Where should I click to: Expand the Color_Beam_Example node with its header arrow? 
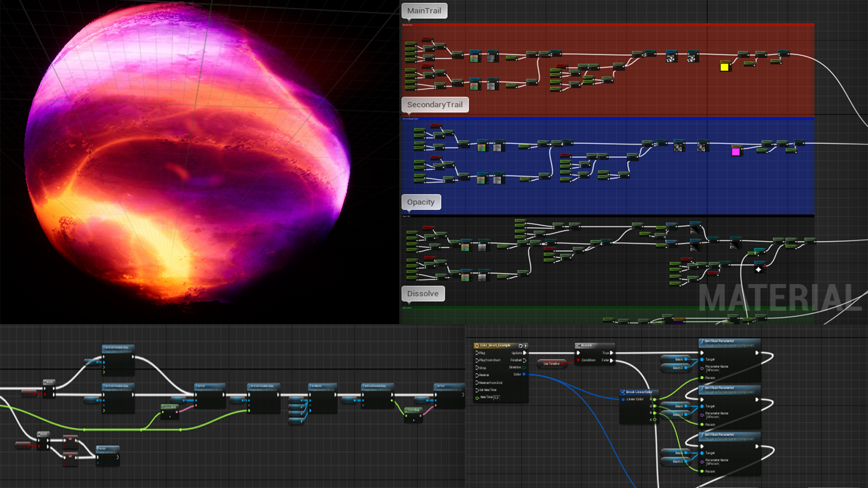click(526, 346)
